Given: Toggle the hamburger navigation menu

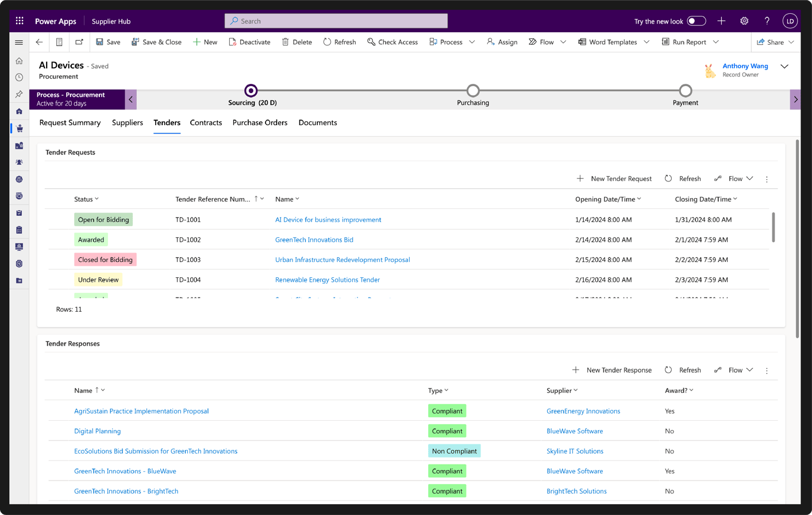Looking at the screenshot, I should click(x=19, y=42).
